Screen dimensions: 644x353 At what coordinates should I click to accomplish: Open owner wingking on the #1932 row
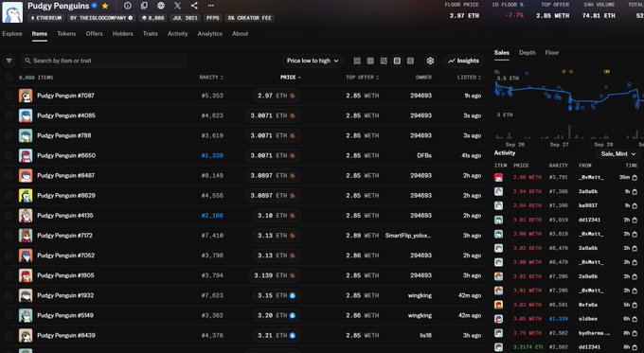coord(420,295)
